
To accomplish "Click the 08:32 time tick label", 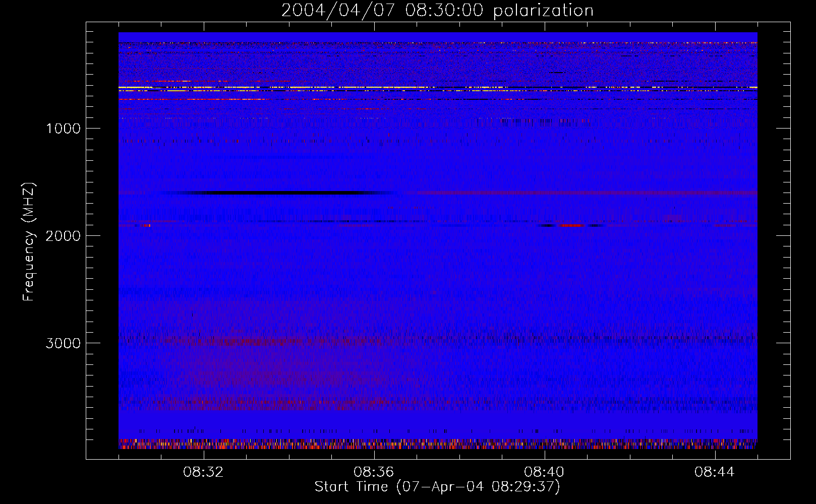I will (204, 472).
